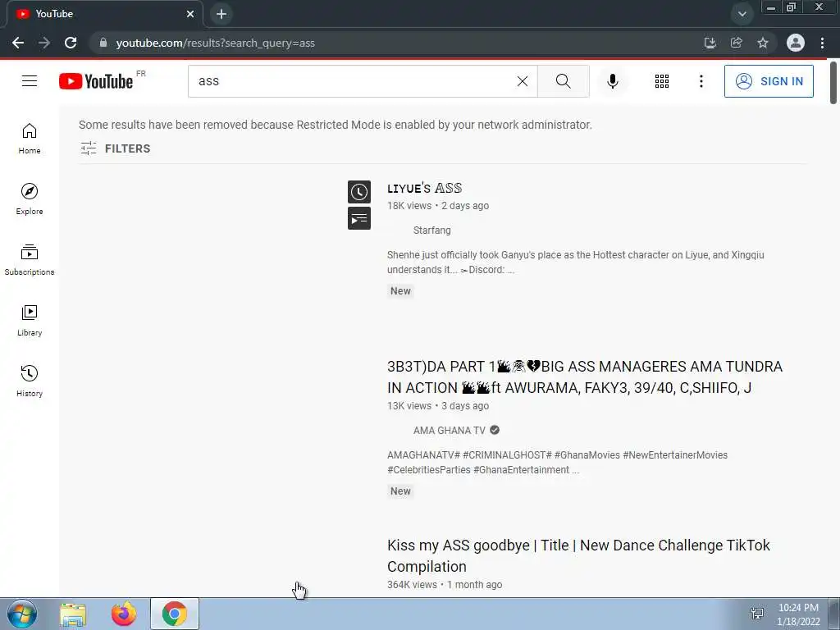Image resolution: width=840 pixels, height=630 pixels.
Task: Open Home in the sidebar
Action: tap(30, 138)
